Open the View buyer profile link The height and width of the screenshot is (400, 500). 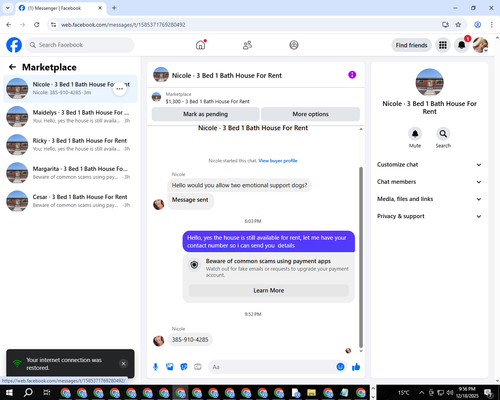tap(278, 161)
